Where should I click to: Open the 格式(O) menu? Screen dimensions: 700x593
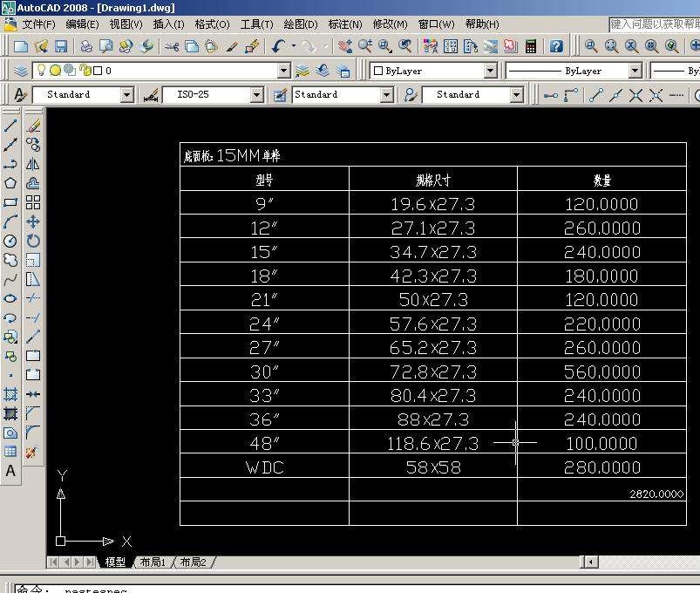click(212, 24)
